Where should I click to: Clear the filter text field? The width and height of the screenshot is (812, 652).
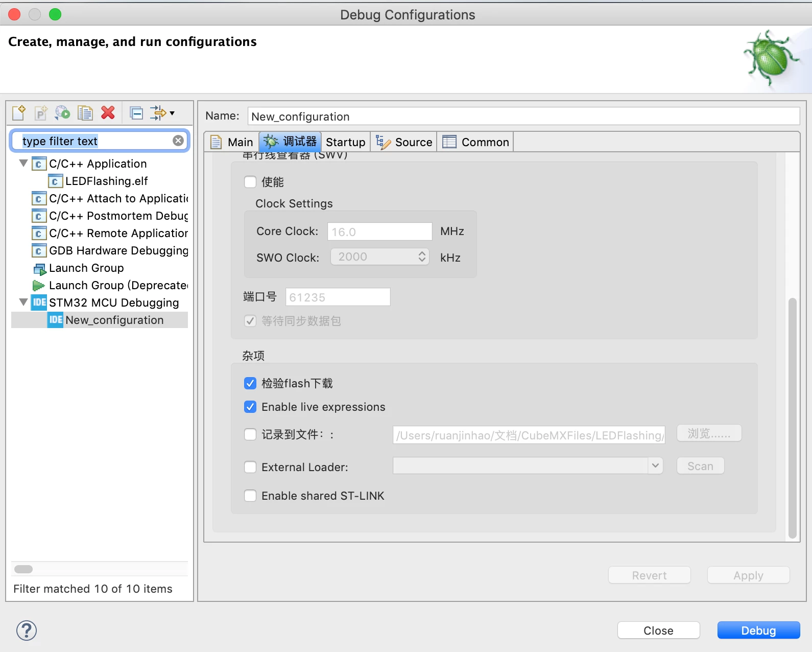[x=178, y=141]
